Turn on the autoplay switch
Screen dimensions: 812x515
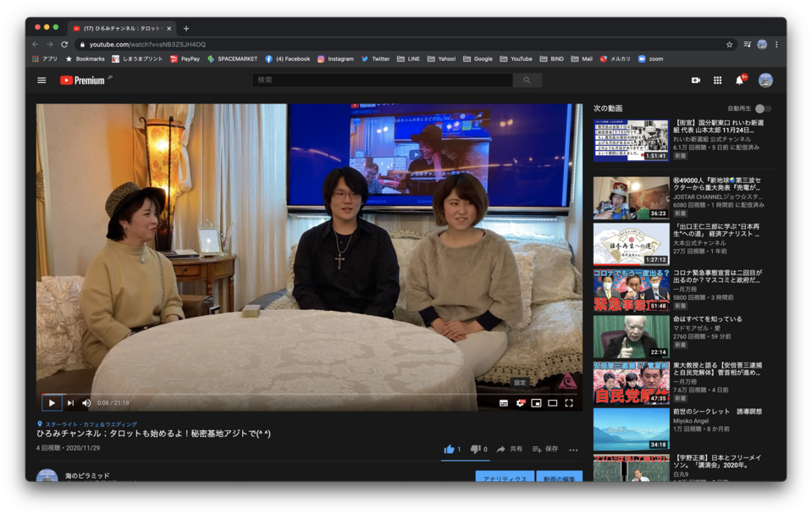tap(762, 108)
